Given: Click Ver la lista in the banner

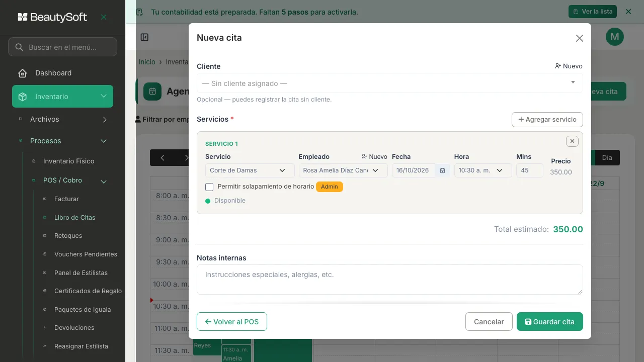Looking at the screenshot, I should coord(593,12).
